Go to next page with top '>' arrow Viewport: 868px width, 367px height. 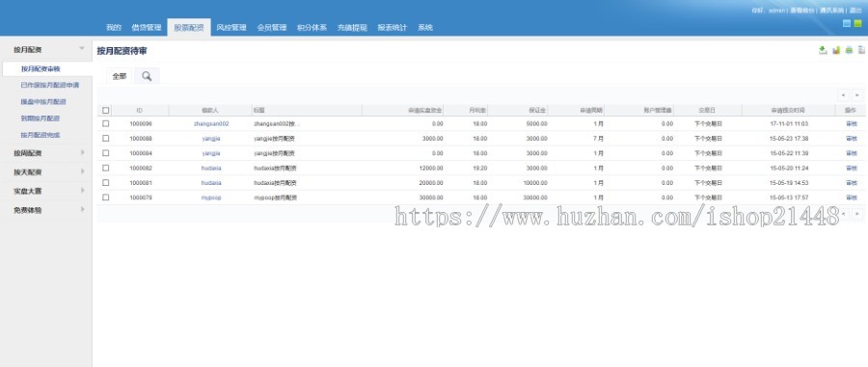857,95
